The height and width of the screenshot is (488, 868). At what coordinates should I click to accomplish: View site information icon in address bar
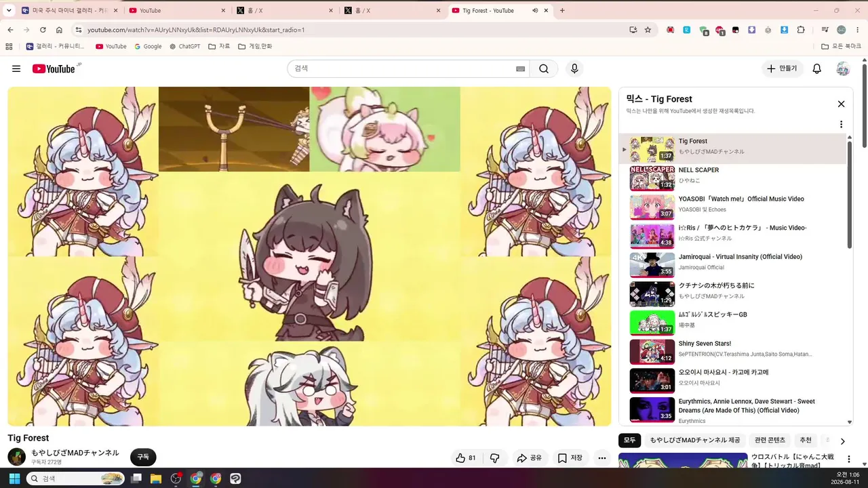(x=79, y=30)
